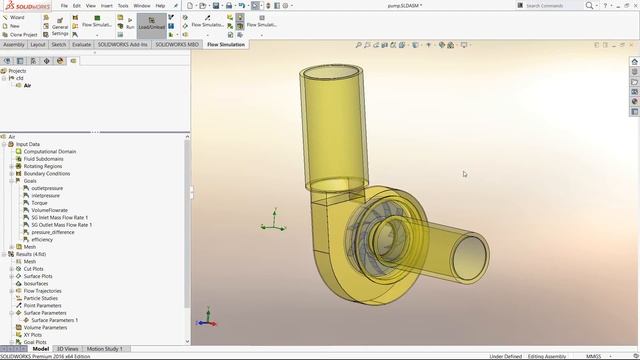
Task: Open the Edit menu
Action: click(x=77, y=6)
